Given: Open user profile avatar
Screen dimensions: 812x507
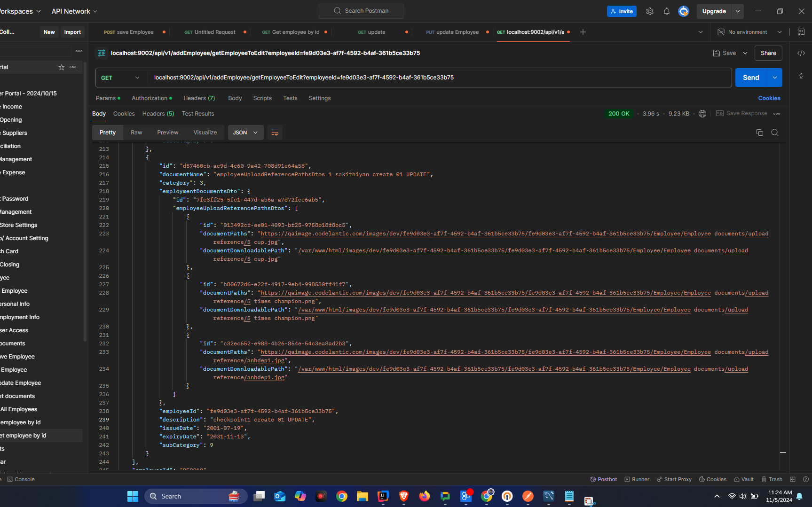Looking at the screenshot, I should tap(684, 11).
